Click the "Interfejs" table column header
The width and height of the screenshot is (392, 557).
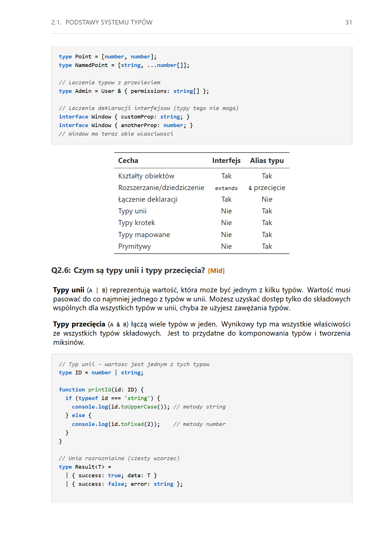(226, 161)
